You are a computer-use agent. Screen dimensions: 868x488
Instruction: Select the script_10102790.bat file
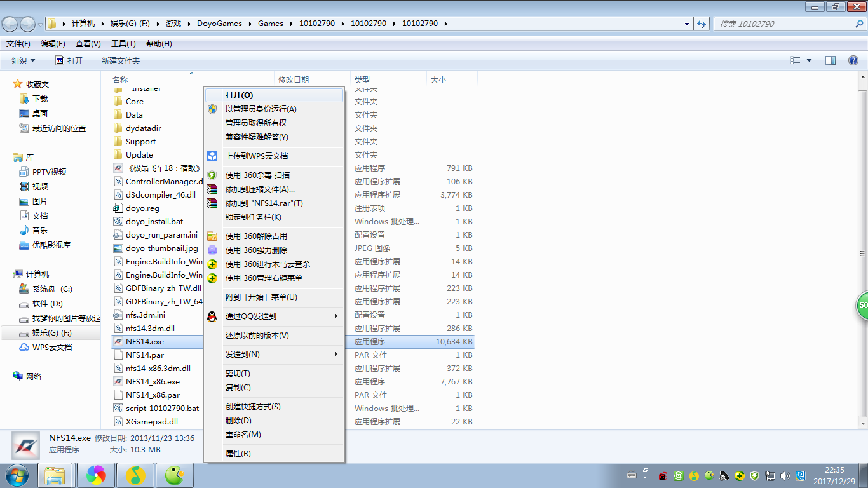click(162, 408)
